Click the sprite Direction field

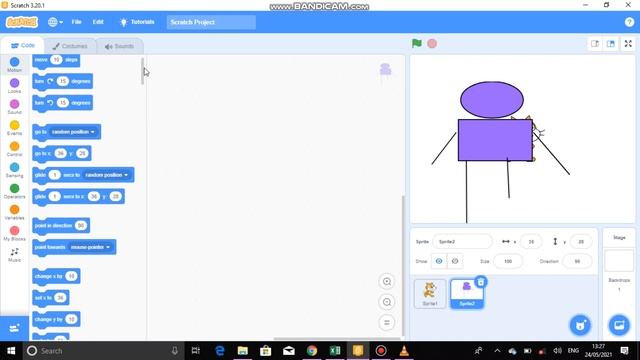pos(577,261)
